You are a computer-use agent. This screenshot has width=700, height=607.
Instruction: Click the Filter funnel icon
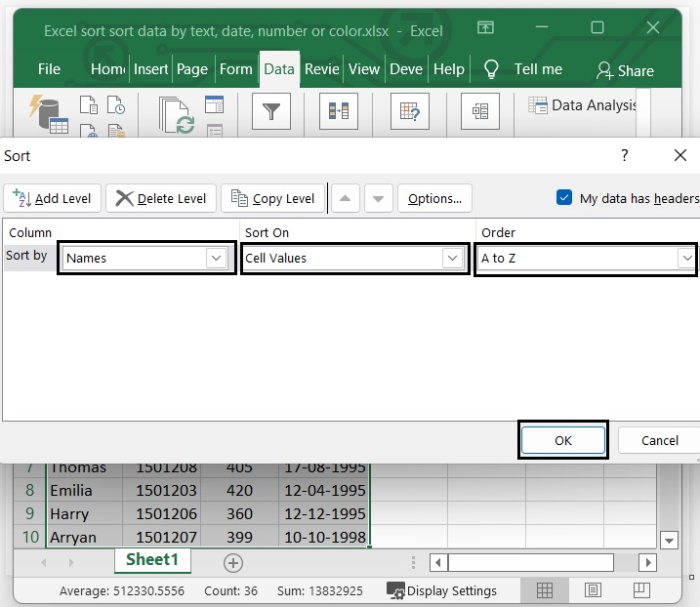(x=270, y=112)
